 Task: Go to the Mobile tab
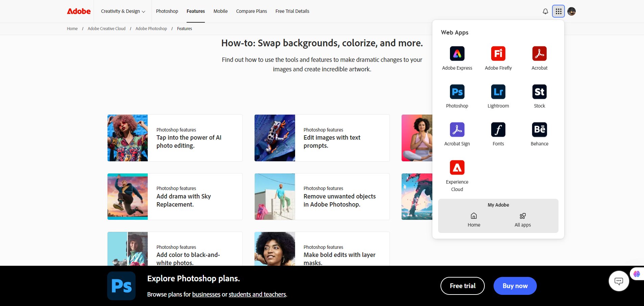[x=220, y=11]
